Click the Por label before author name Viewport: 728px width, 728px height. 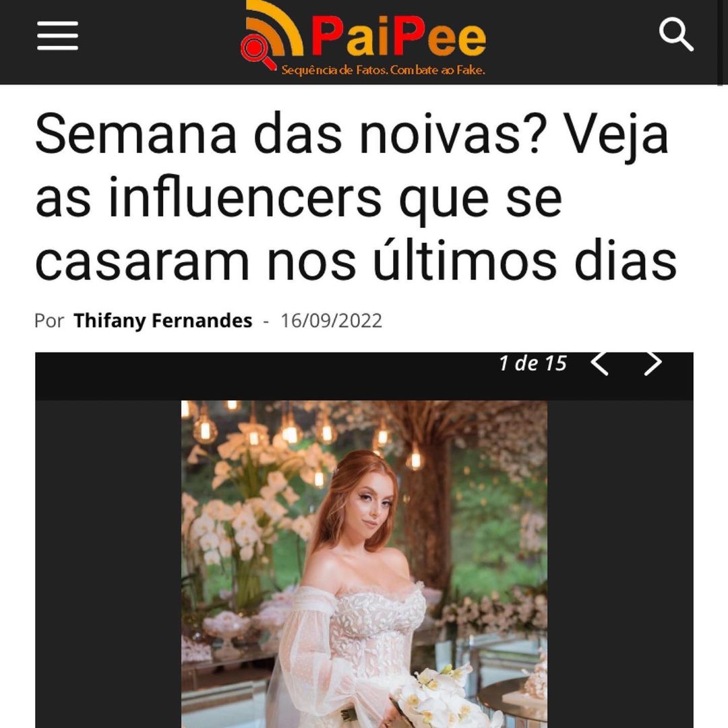click(49, 321)
